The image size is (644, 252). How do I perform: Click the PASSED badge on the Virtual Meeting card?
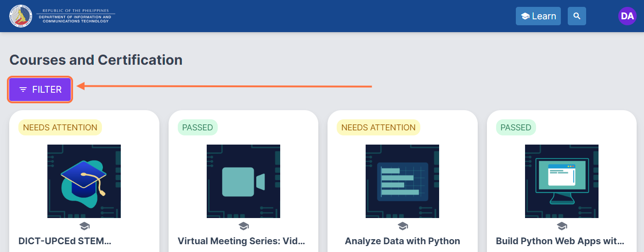(x=198, y=128)
